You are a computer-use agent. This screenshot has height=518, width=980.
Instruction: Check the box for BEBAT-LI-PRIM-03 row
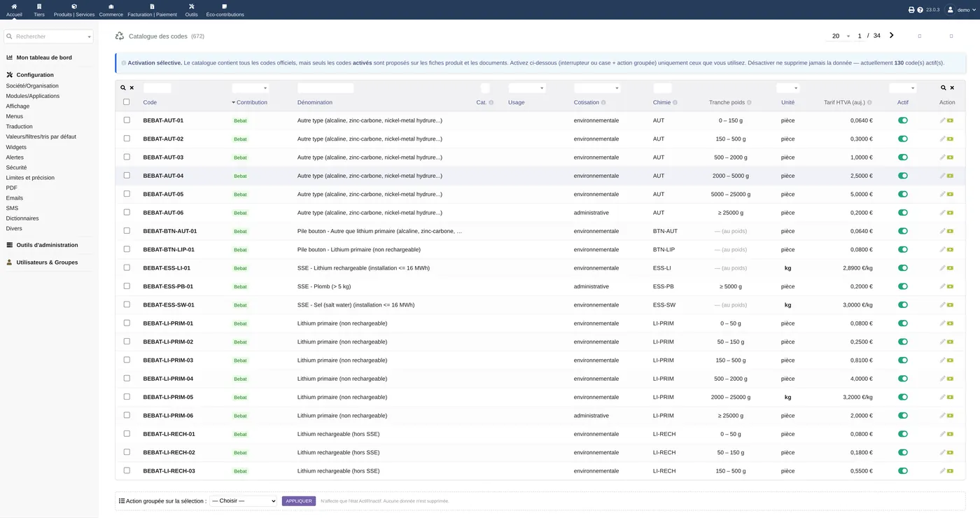pos(127,360)
